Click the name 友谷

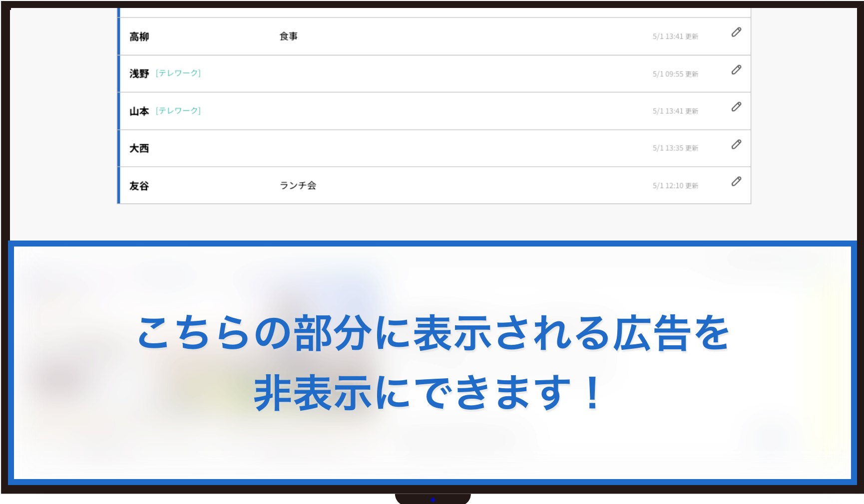tap(139, 186)
